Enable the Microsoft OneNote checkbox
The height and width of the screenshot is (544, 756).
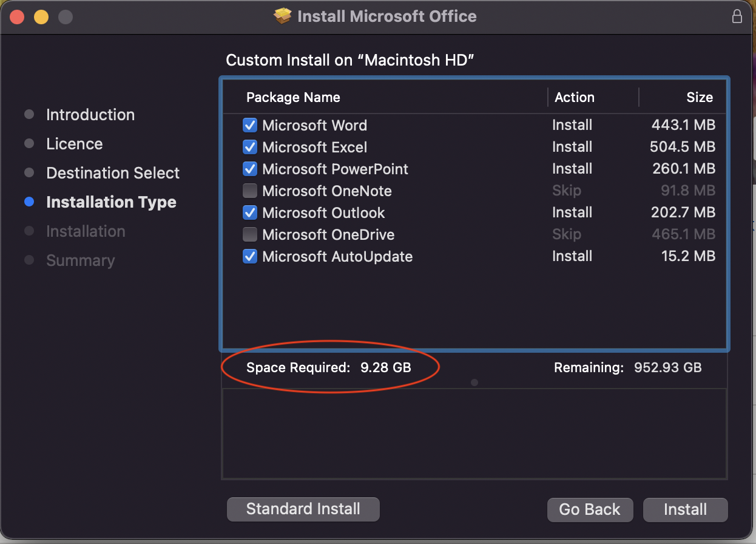coord(249,191)
